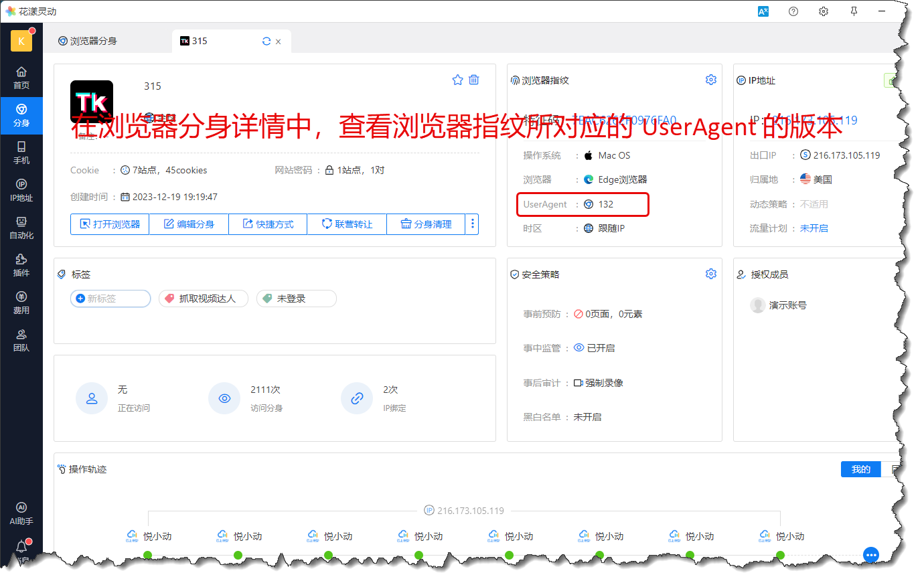Click the 正在访问 person icon
This screenshot has width=924, height=583.
pos(92,398)
